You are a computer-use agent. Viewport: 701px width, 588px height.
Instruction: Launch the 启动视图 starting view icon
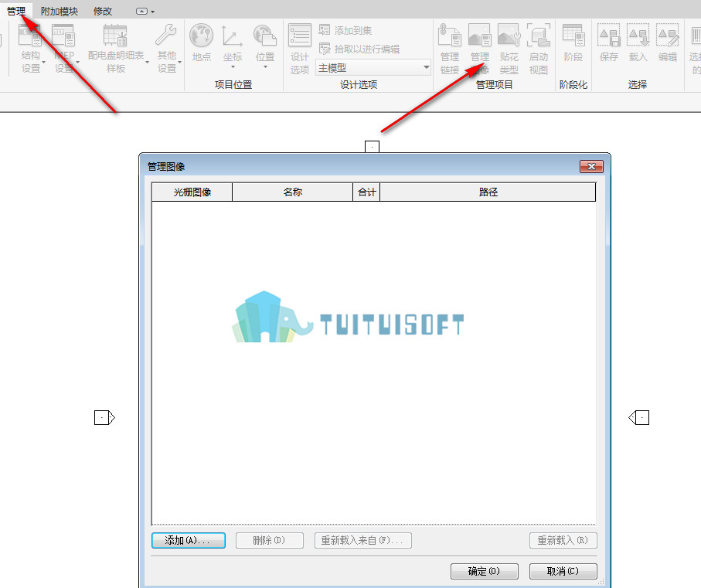tap(538, 49)
